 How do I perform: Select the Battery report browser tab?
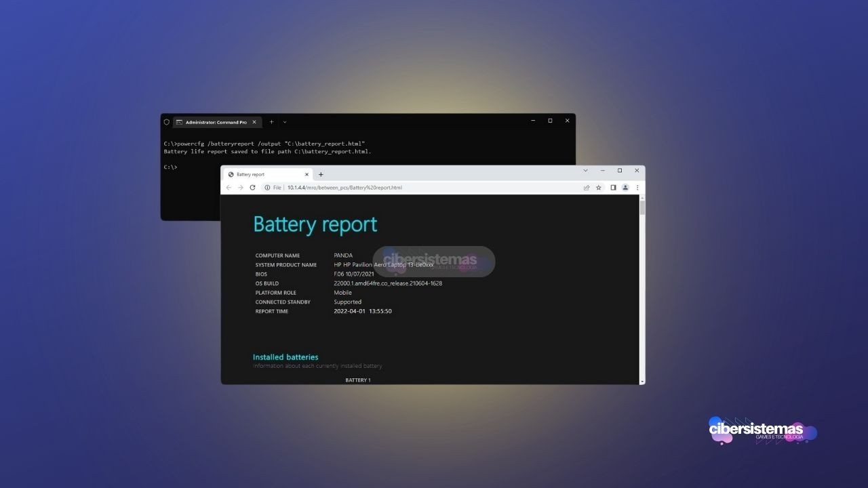(268, 174)
